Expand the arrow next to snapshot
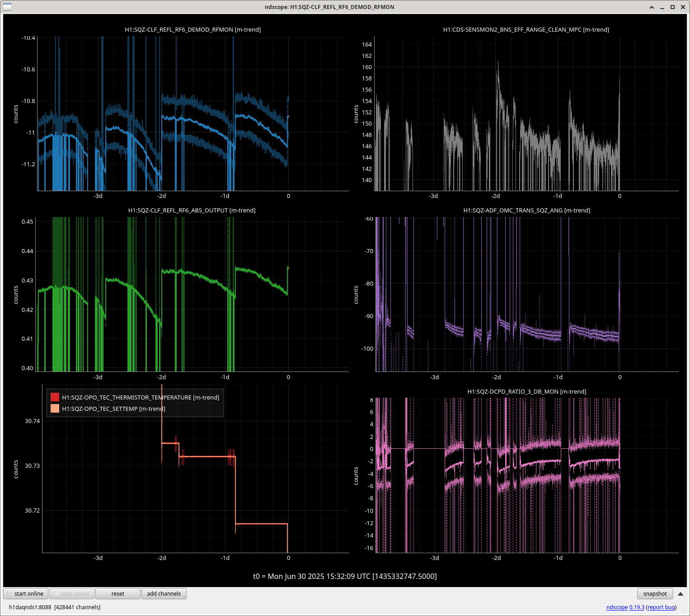 pyautogui.click(x=681, y=594)
